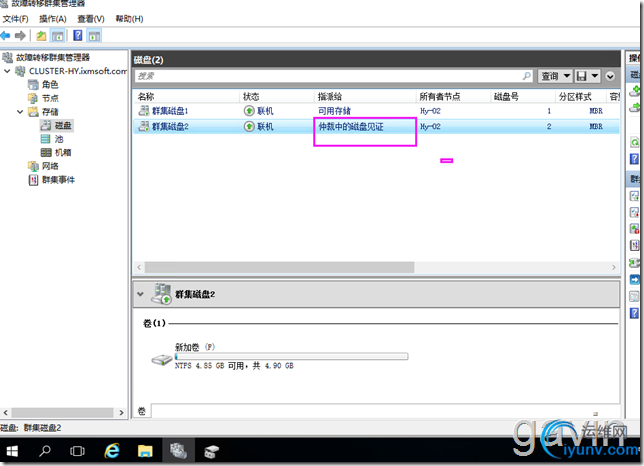Open the last pinned taskbar icon
Viewport: 644px width, 466px height.
(x=212, y=452)
